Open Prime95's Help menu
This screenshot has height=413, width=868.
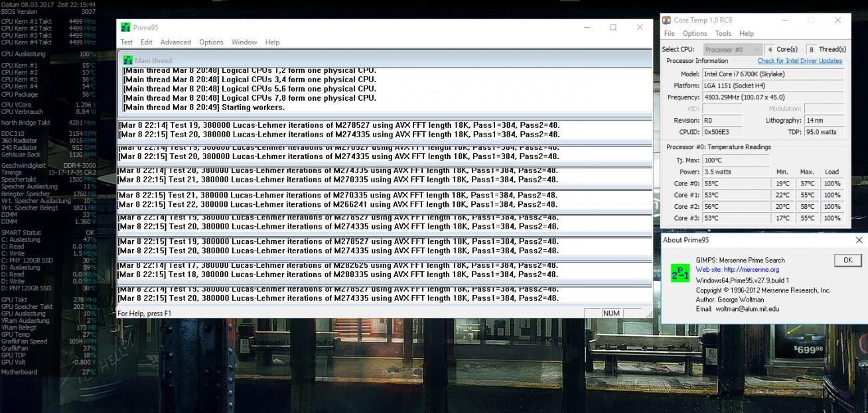[272, 42]
